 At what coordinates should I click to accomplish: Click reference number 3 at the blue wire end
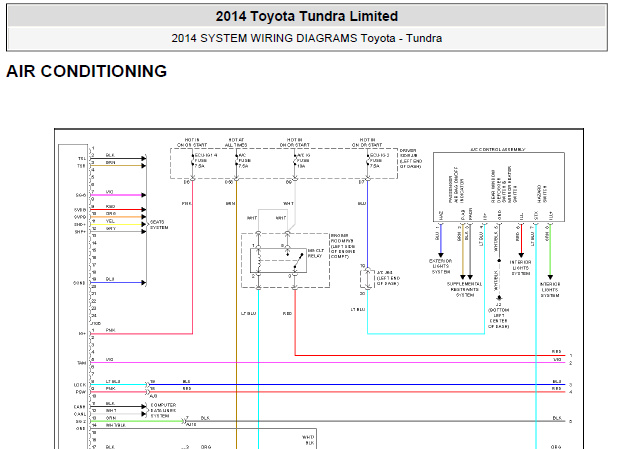pyautogui.click(x=571, y=385)
